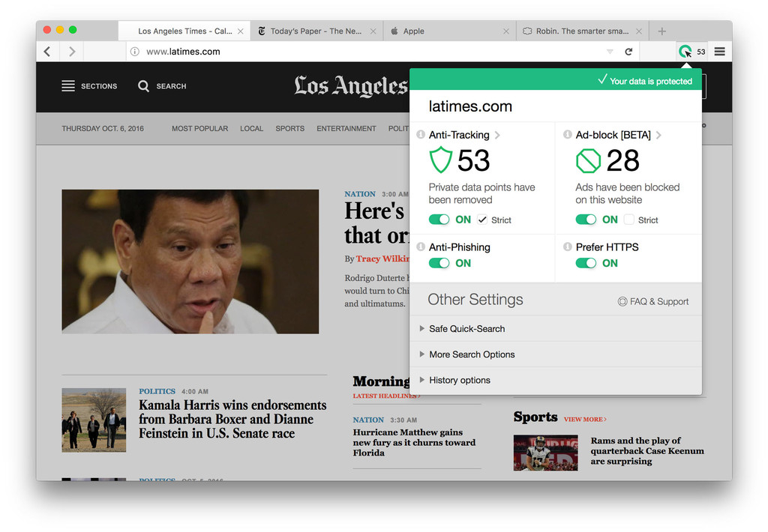Screen dimensions: 768x532
Task: Click the Ad-block info icon
Action: click(x=568, y=135)
